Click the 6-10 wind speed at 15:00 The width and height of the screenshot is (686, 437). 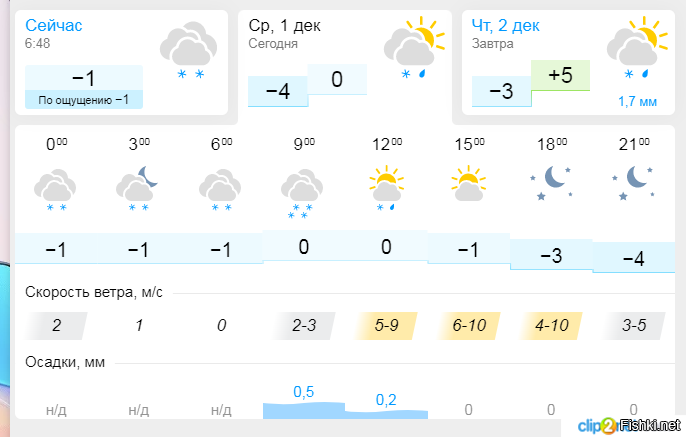click(468, 325)
